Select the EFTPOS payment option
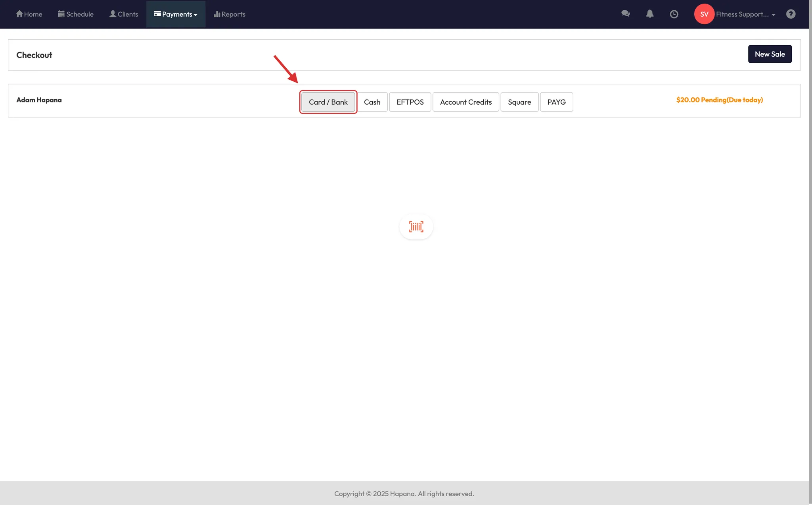812x505 pixels. tap(410, 102)
